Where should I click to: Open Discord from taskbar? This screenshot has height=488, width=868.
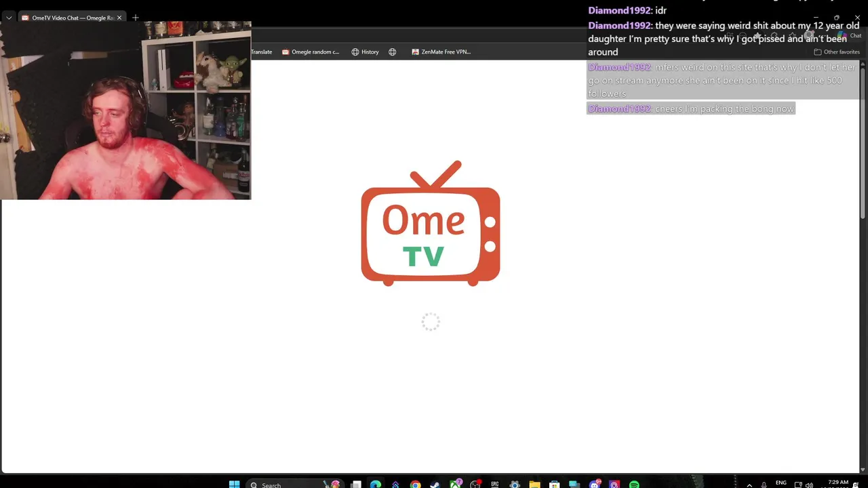[595, 484]
